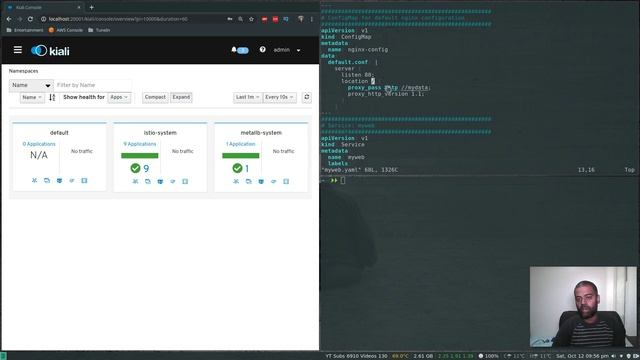Open Services icon on the default card
Image resolution: width=640 pixels, height=360 pixels.
point(72,180)
